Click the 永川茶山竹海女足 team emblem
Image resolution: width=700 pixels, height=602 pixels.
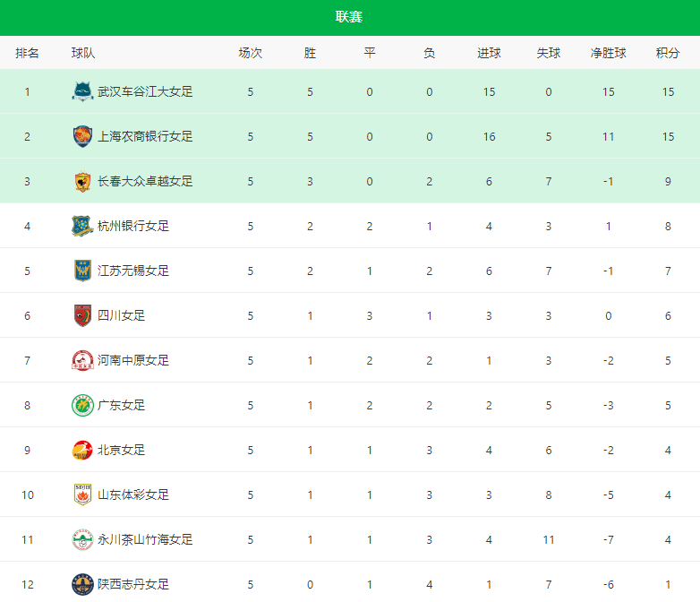pos(82,539)
